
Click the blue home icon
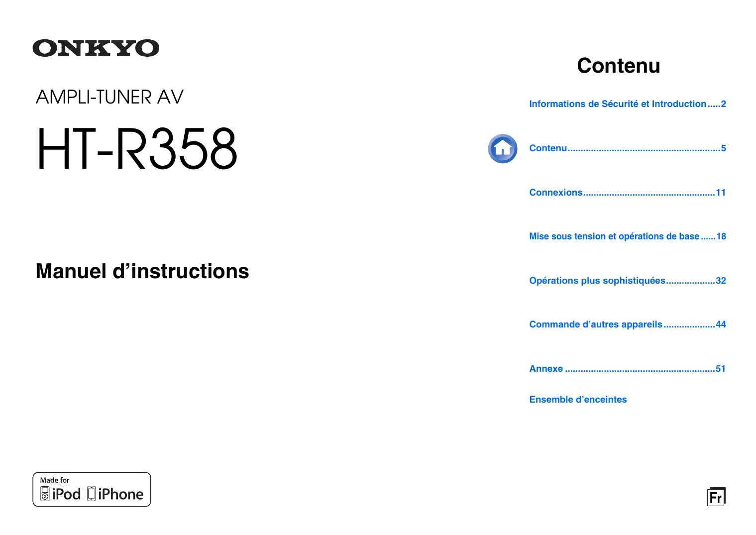pyautogui.click(x=502, y=148)
